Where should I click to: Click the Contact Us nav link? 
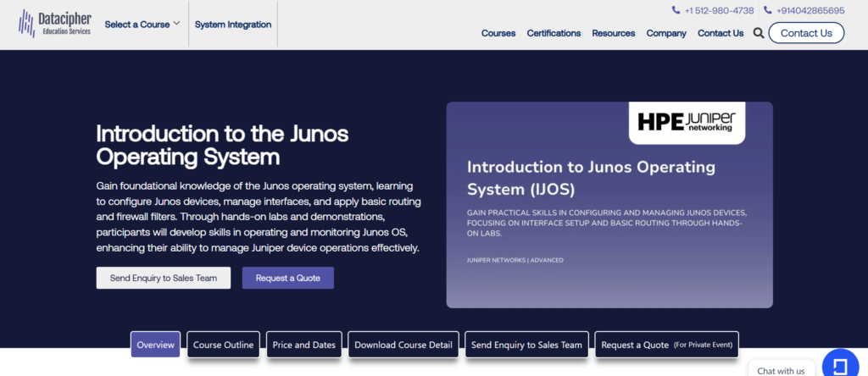(x=721, y=33)
